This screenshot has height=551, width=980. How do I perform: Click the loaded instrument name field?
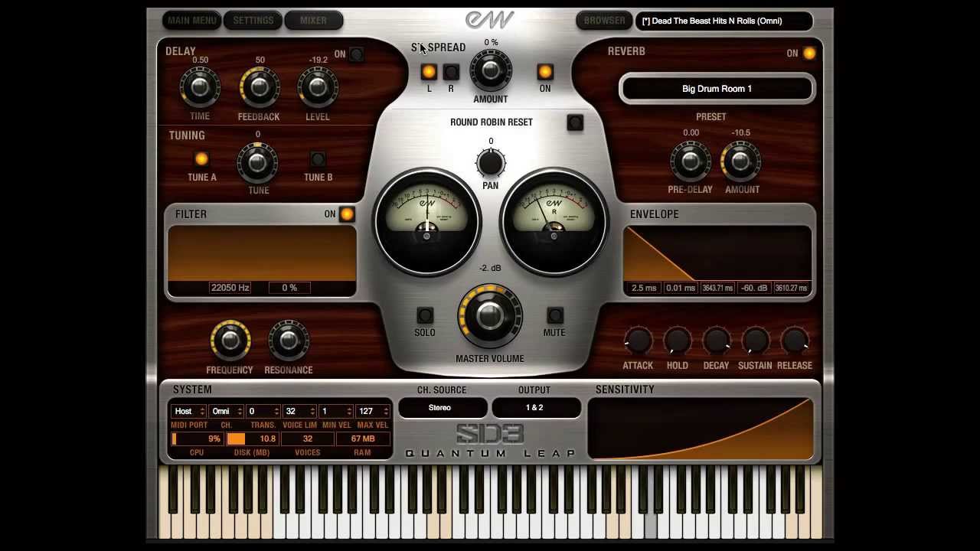pos(724,21)
